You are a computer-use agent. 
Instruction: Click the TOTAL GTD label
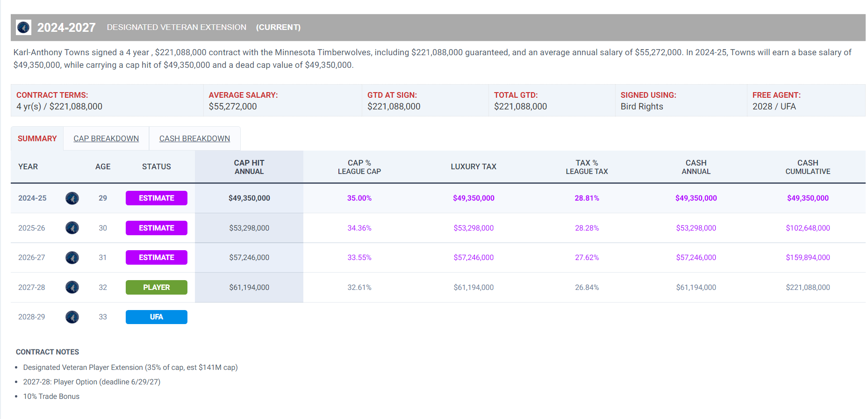[516, 95]
